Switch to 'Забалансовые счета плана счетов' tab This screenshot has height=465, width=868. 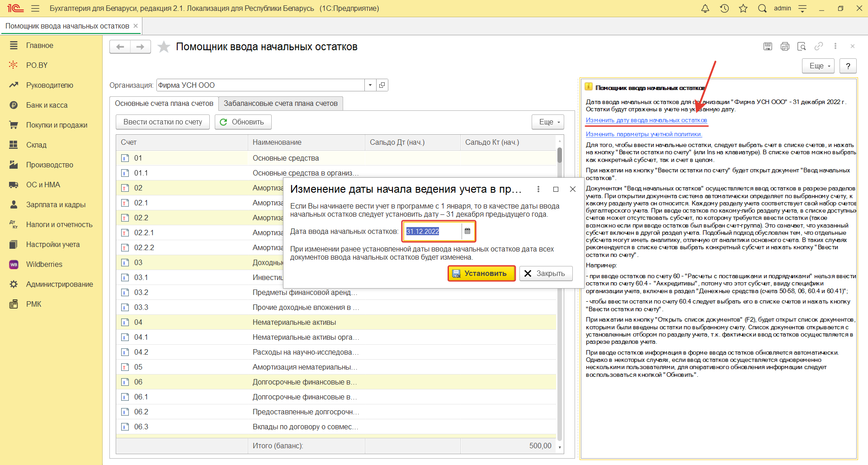coord(280,104)
